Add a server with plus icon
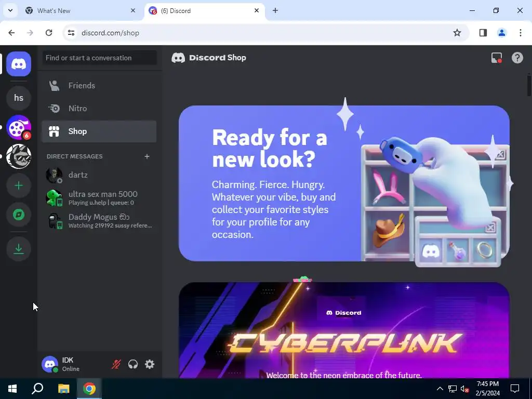 (19, 185)
